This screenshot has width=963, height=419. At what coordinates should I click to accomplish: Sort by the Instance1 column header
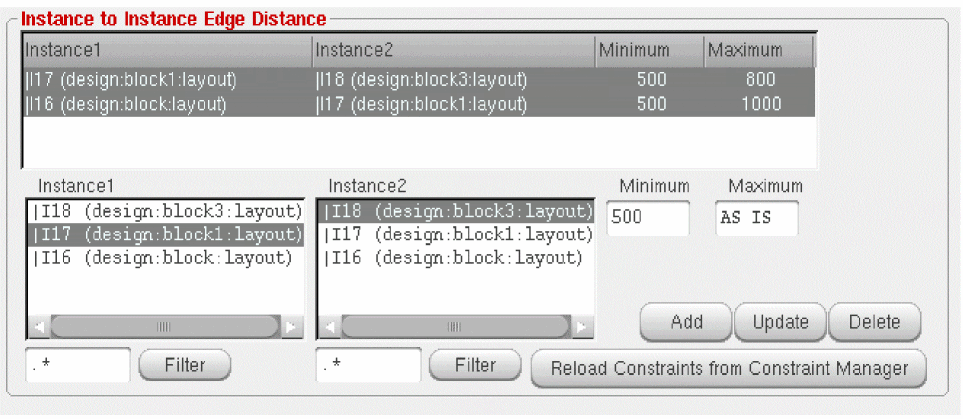coord(166,51)
